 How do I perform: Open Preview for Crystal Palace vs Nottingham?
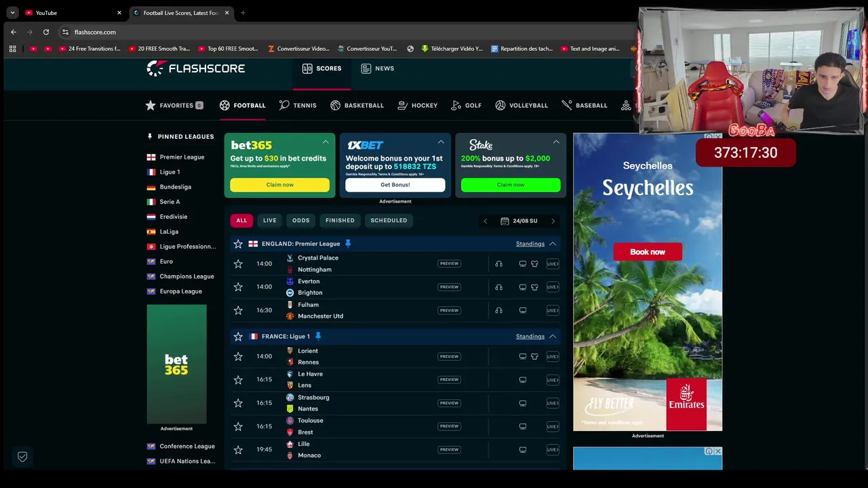(x=449, y=264)
